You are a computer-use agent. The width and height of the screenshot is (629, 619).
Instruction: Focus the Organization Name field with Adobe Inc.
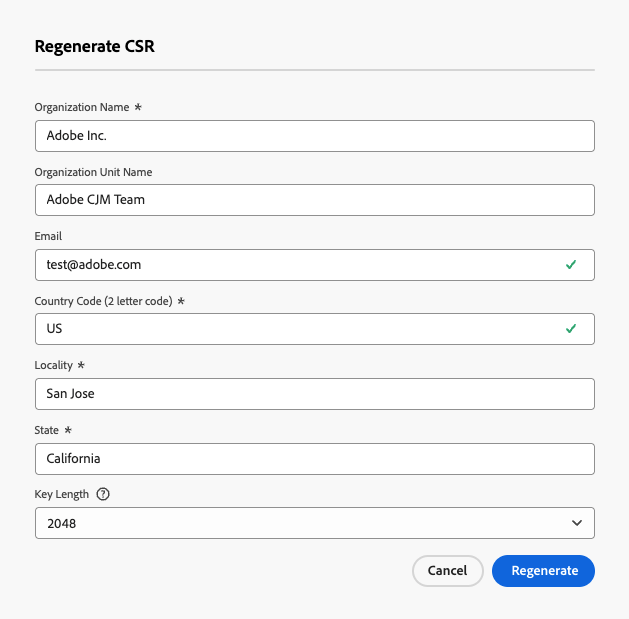pos(314,136)
